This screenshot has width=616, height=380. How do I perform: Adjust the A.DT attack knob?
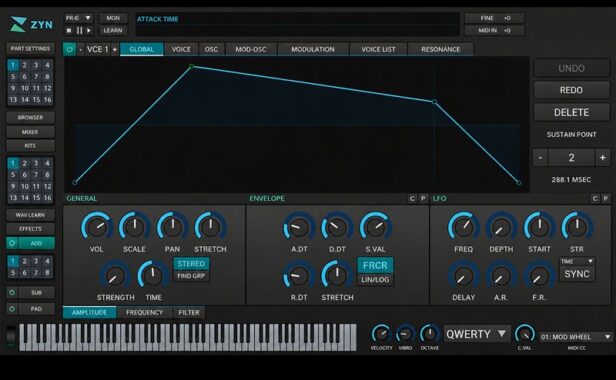(299, 227)
